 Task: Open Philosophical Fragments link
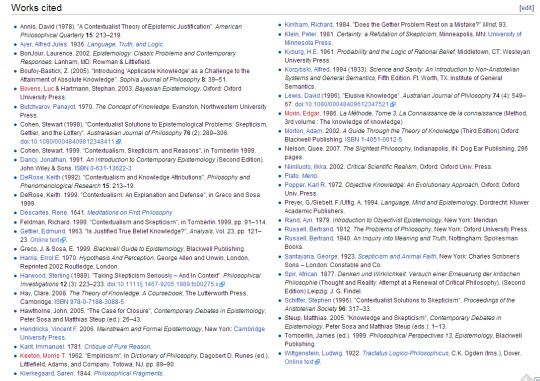pos(128,373)
